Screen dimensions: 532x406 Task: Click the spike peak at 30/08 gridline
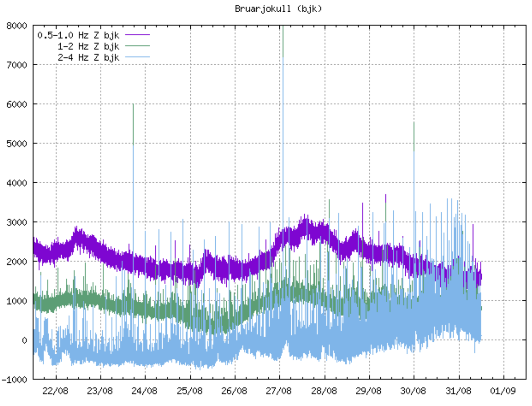tap(414, 123)
